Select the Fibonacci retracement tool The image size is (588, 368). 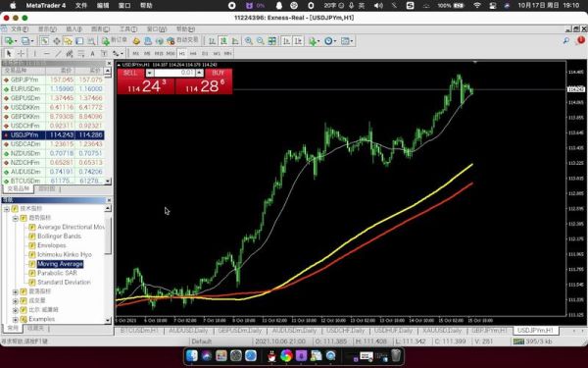click(81, 53)
